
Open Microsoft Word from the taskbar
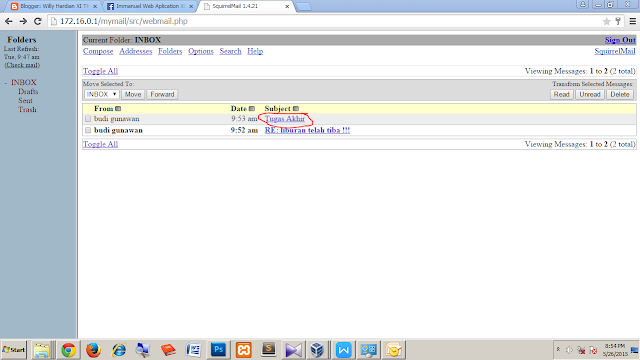click(x=193, y=350)
